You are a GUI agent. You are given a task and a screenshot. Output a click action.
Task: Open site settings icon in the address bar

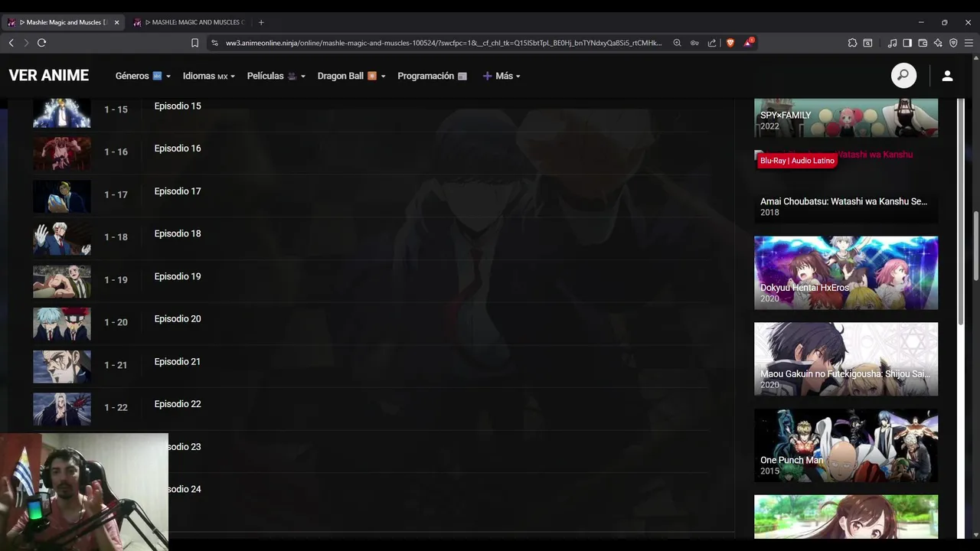pyautogui.click(x=214, y=43)
